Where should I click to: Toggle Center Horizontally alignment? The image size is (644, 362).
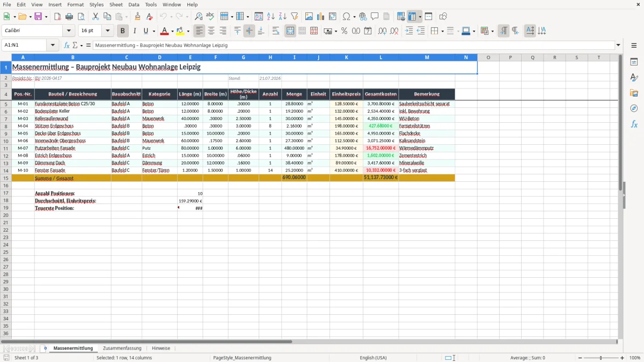[211, 31]
